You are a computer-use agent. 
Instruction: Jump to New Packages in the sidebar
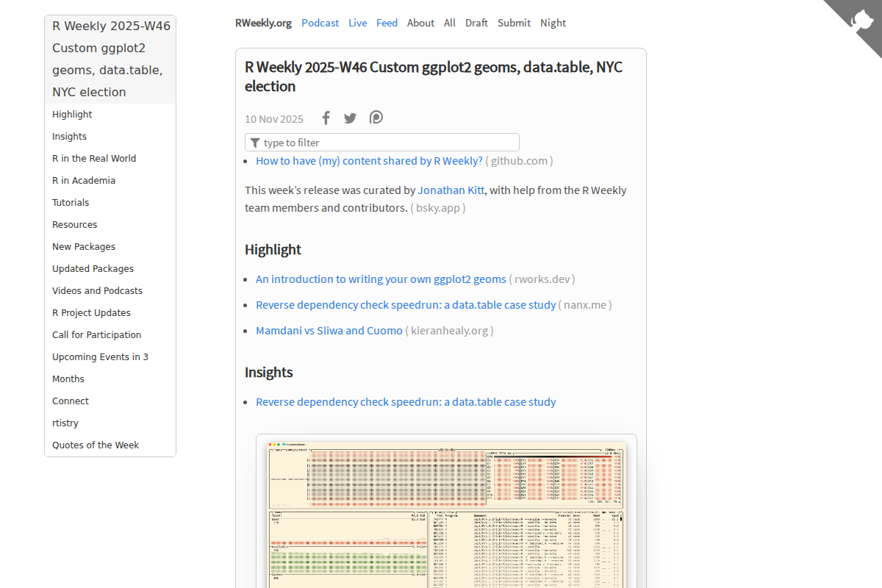[x=84, y=247]
